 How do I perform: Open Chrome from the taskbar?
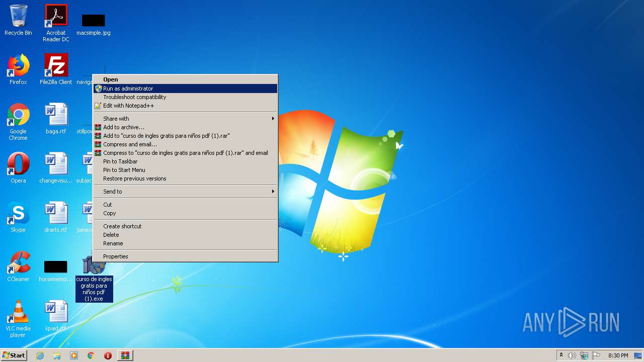coord(91,355)
